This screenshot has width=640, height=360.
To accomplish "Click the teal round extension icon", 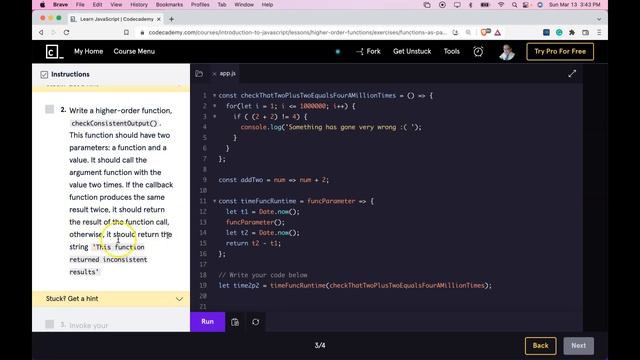I will pos(559,32).
